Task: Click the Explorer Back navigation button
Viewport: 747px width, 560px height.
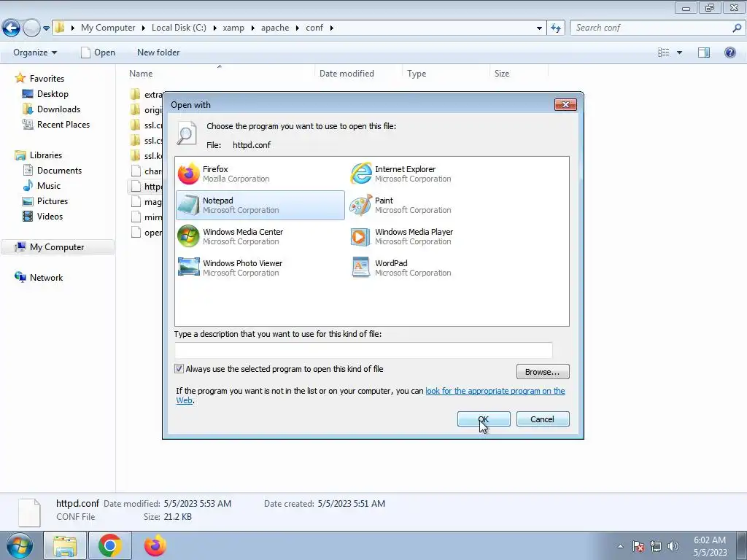Action: (12, 28)
